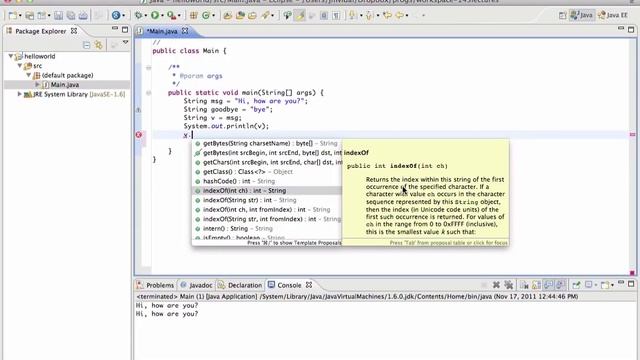Click the Save toolbar icon
640x360 pixels.
click(58, 16)
